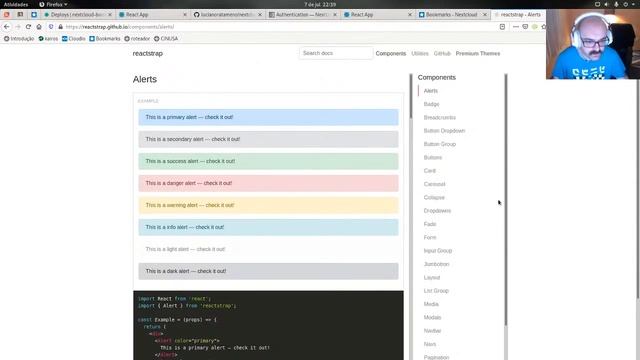Click the browser Forward arrow

[x=18, y=27]
